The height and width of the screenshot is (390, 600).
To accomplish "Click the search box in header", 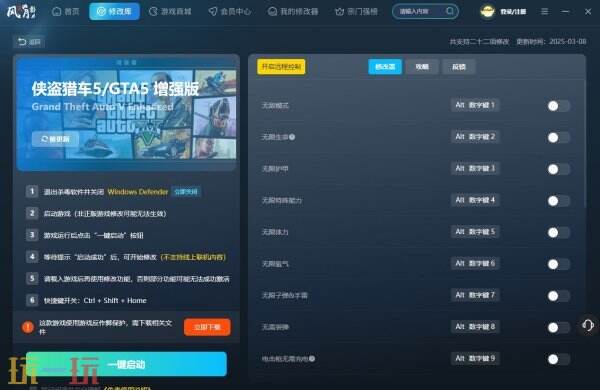I will pyautogui.click(x=425, y=11).
